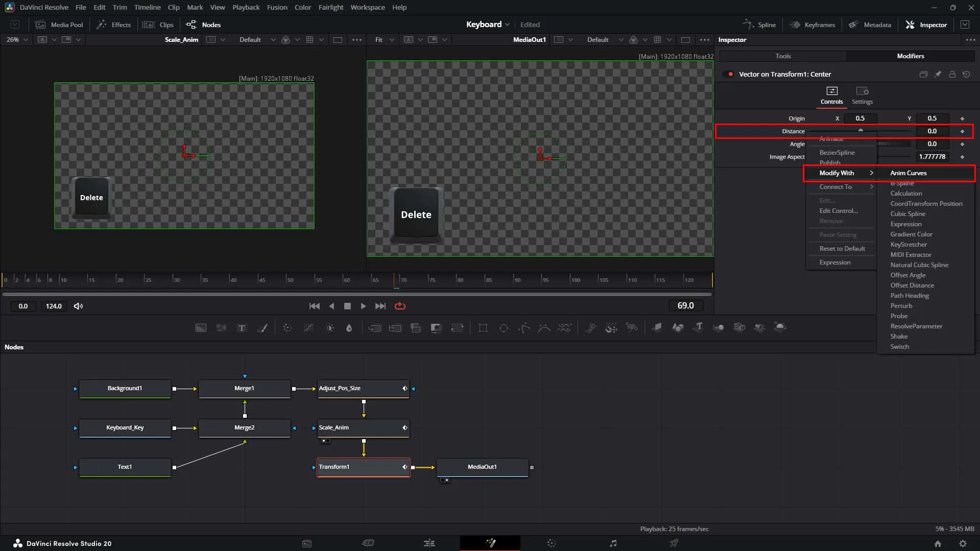This screenshot has height=551, width=980.
Task: Add a Blur node from the toolbar
Action: click(349, 328)
